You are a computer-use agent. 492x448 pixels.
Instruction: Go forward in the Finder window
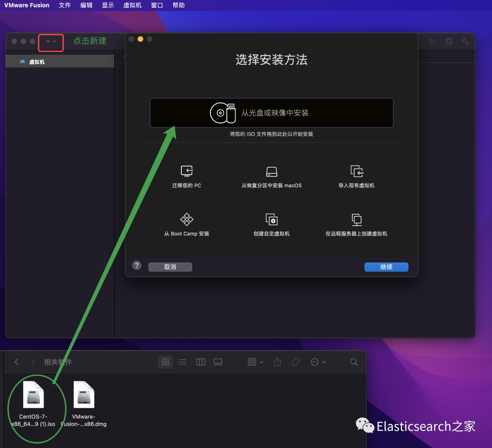(x=33, y=362)
